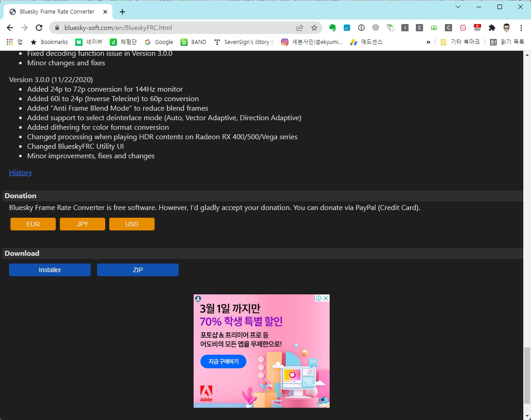Open the Naver bookmark

pos(89,42)
